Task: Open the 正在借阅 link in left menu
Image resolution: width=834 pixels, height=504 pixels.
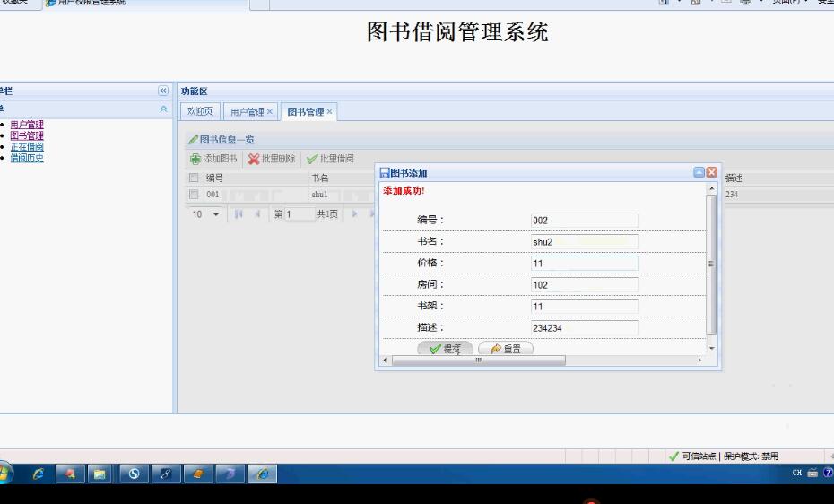Action: [x=27, y=147]
